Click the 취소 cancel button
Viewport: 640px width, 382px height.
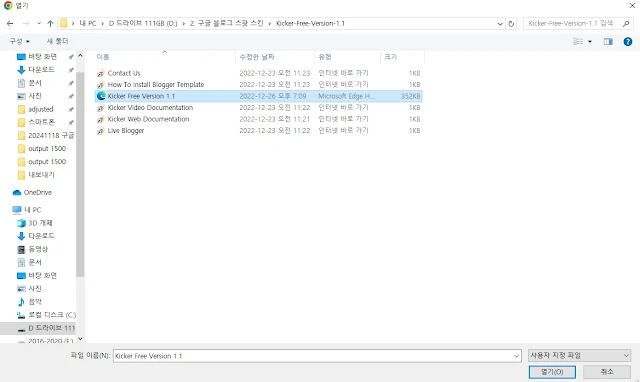pos(607,372)
